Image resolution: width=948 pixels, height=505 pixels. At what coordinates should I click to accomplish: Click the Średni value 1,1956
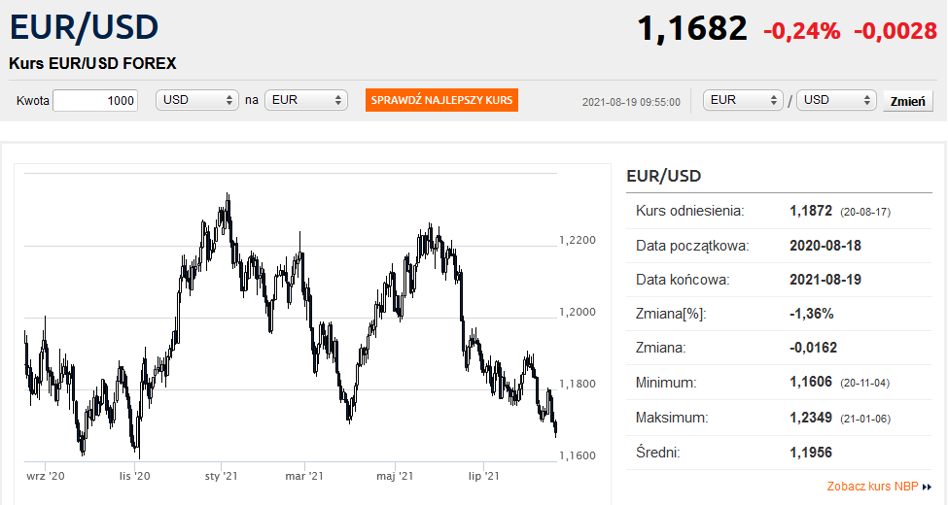tap(811, 453)
